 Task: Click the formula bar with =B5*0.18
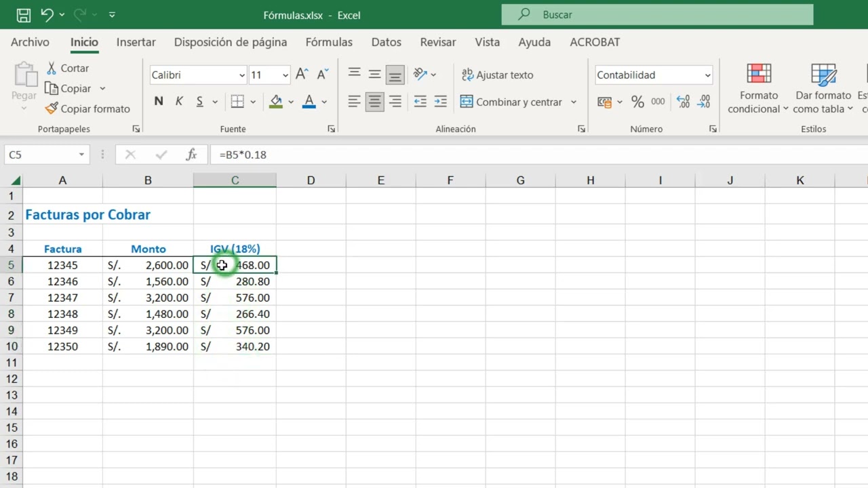(539, 155)
